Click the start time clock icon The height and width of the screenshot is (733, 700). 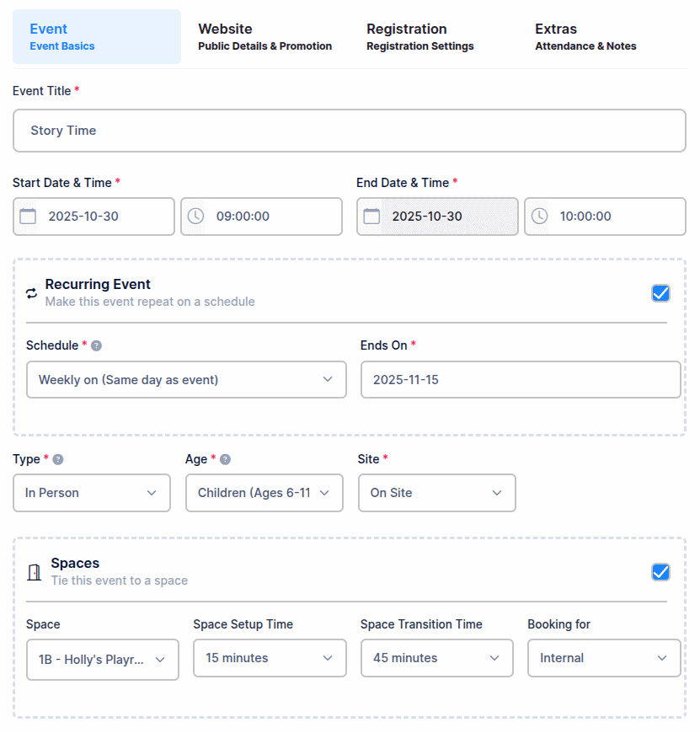point(195,217)
